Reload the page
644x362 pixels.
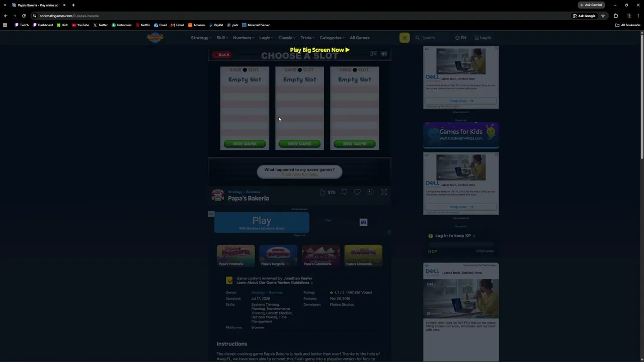tap(24, 16)
